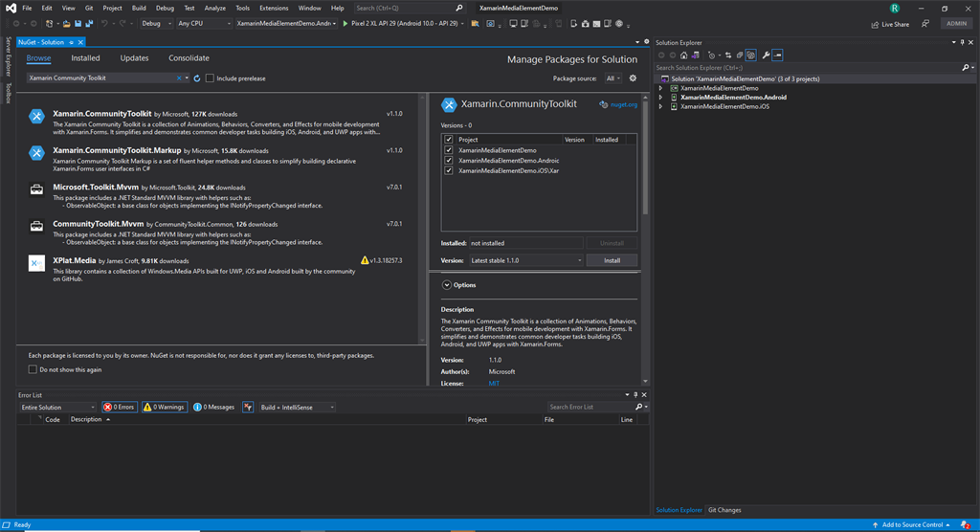
Task: Open the Version Latest stable 1.1.0 dropdown
Action: 525,260
